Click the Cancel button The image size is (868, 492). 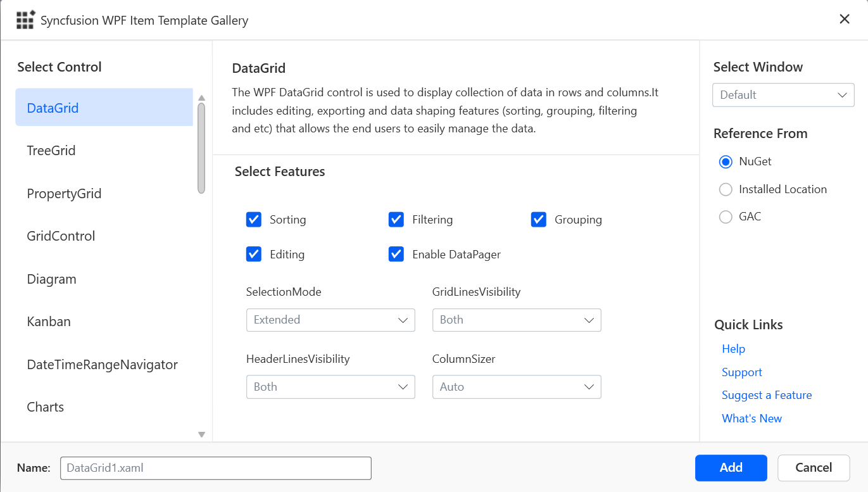(814, 468)
